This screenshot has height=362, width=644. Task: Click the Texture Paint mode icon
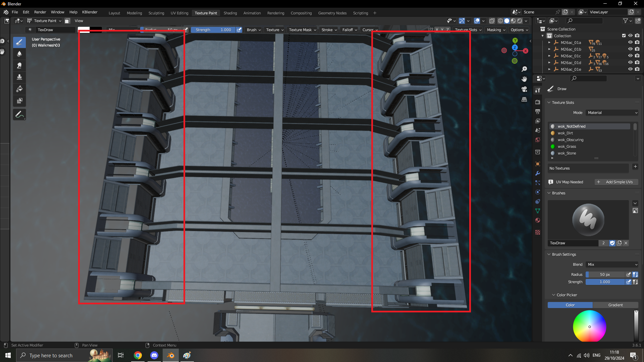[x=31, y=21]
